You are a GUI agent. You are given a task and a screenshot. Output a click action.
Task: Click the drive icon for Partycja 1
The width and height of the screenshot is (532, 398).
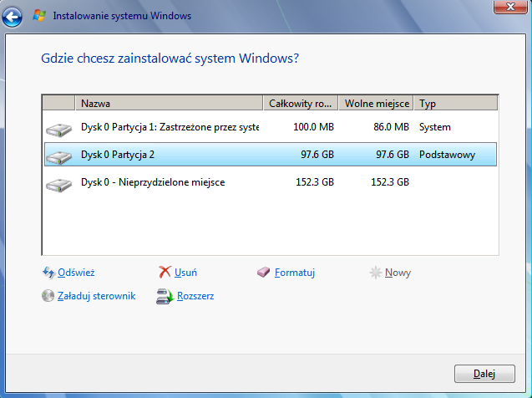pyautogui.click(x=59, y=130)
